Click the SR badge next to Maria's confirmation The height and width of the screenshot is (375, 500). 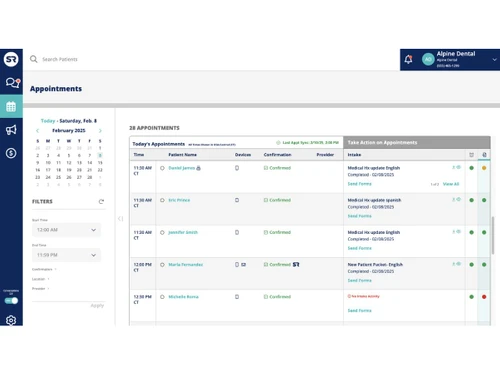296,264
